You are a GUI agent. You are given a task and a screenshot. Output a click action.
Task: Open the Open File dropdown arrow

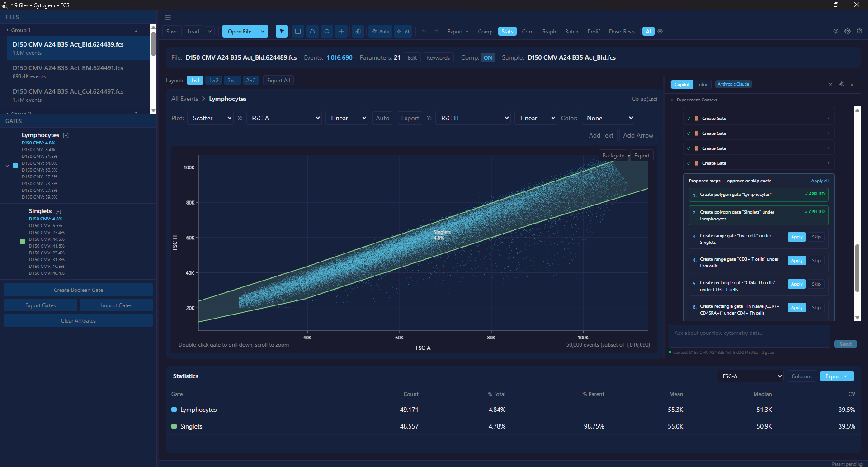point(263,31)
